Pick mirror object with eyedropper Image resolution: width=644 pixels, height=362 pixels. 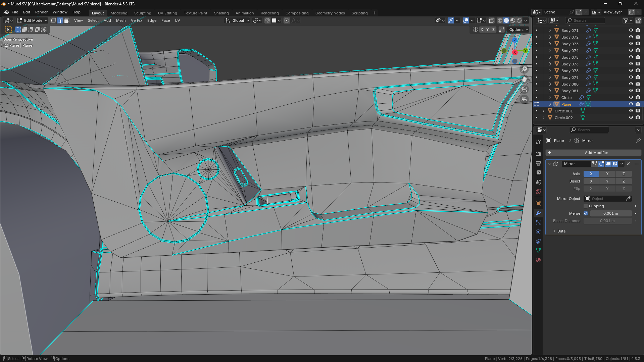click(628, 199)
